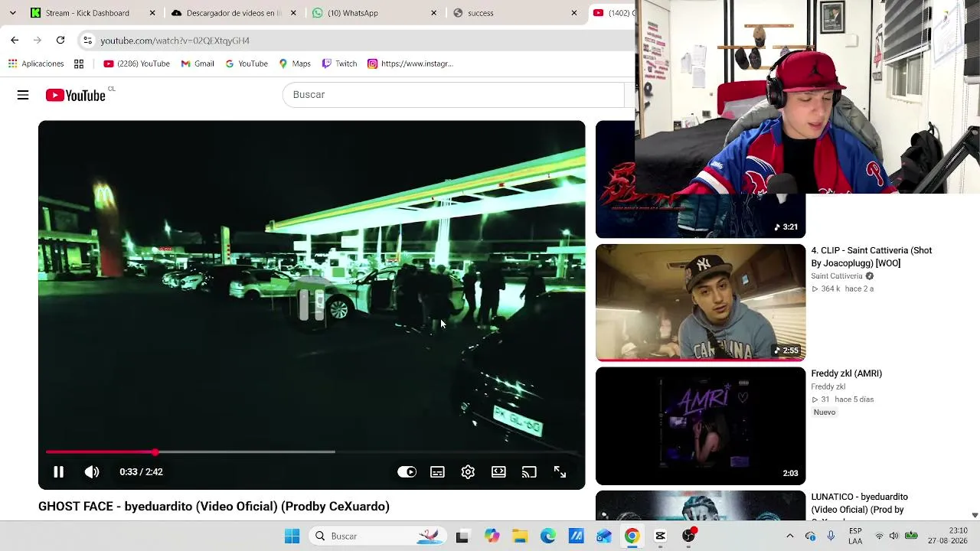Pause the GHOST FACE video
This screenshot has height=551, width=980.
tap(58, 472)
